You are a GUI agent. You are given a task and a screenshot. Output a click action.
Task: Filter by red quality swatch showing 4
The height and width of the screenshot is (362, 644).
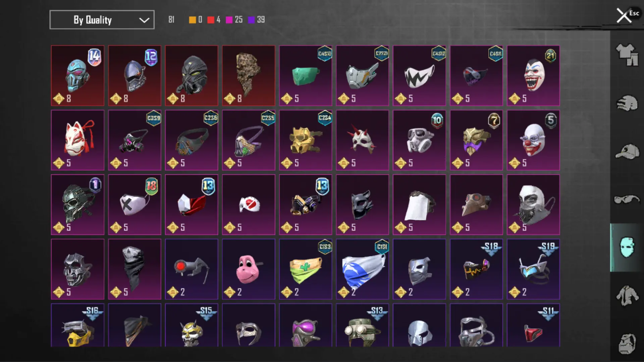click(x=214, y=20)
